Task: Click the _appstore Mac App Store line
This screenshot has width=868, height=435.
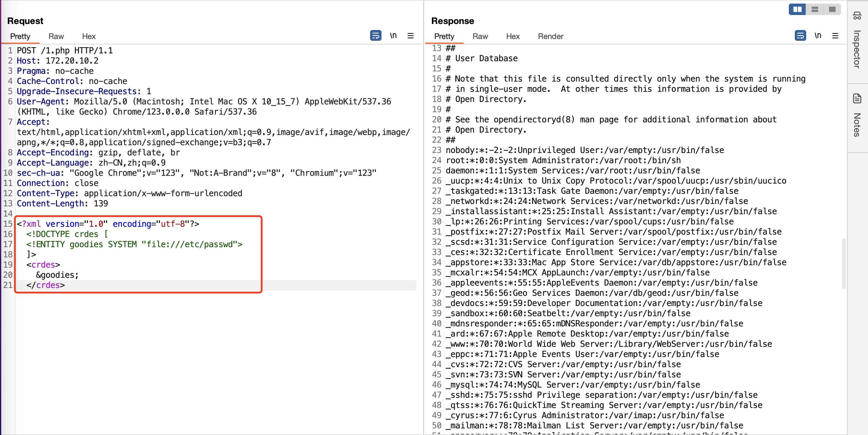Action: pyautogui.click(x=616, y=262)
